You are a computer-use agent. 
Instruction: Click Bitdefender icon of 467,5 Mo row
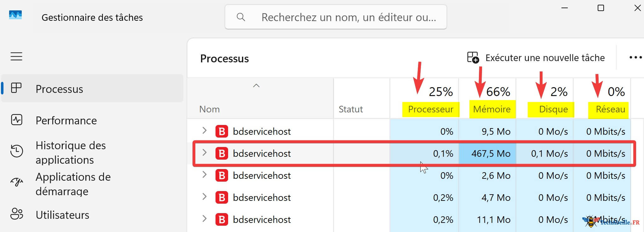coord(221,153)
